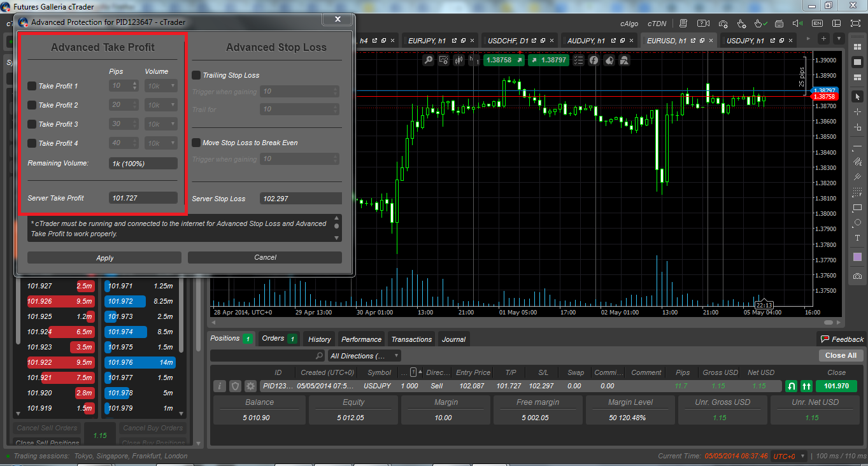Double position with green arrows icon
The height and width of the screenshot is (466, 868).
tap(806, 386)
